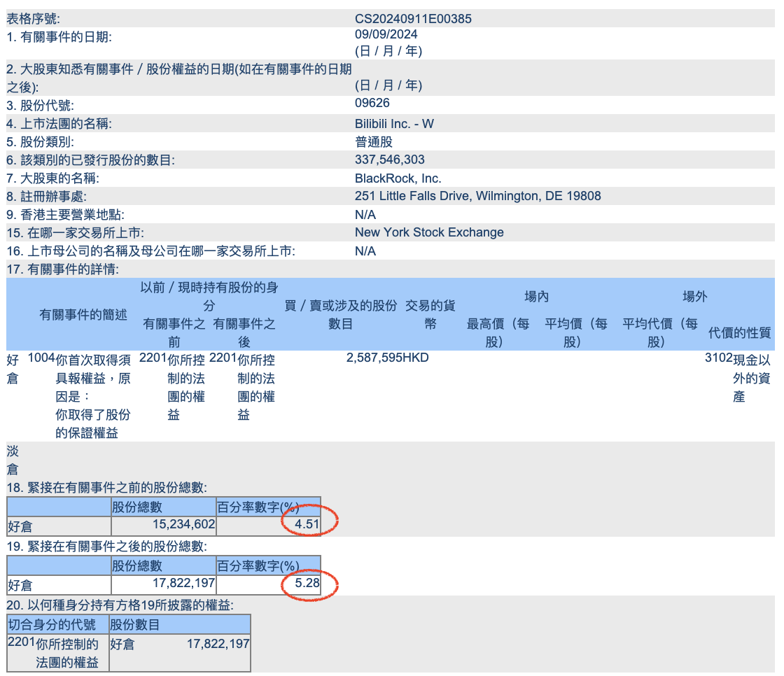Select the column header 交易的貨幣
784x676 pixels.
click(x=430, y=314)
